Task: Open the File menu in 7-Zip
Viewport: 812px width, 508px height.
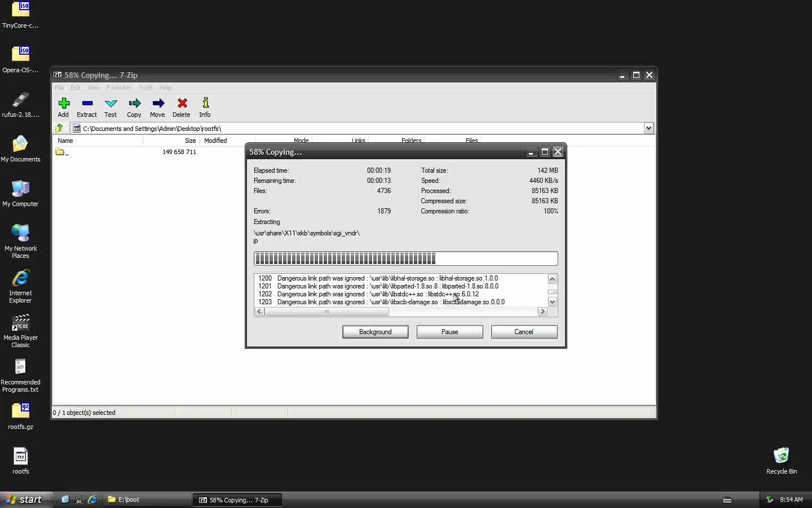Action: [59, 87]
